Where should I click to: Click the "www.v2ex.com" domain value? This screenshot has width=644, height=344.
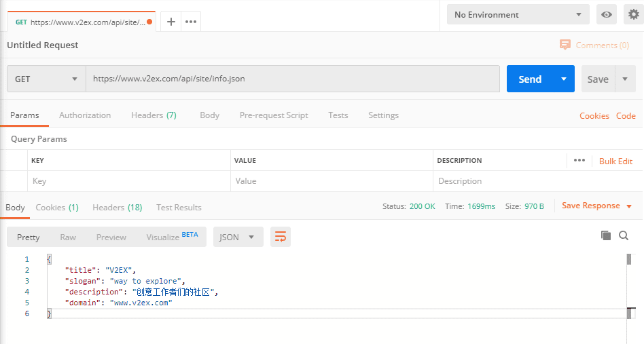141,303
